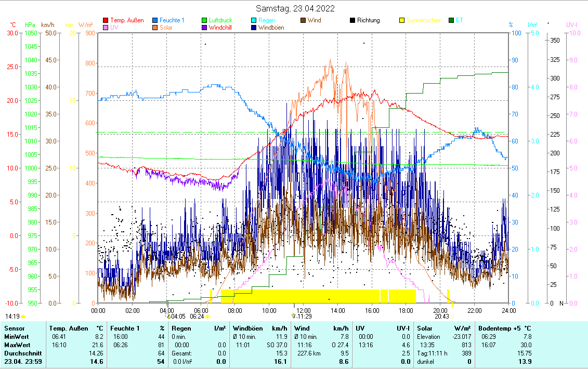Click the blue Feuchte 1 legend square
588x369 pixels.
[155, 21]
